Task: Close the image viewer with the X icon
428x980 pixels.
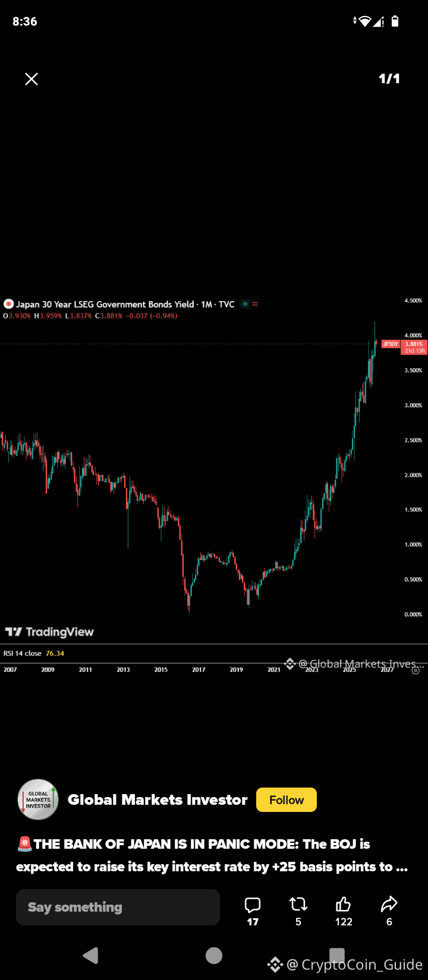Action: click(x=32, y=79)
